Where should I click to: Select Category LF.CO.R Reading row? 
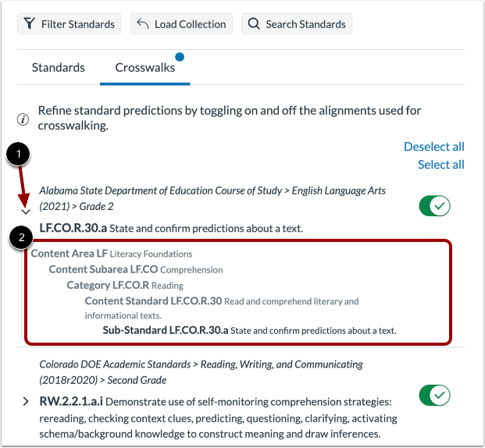125,285
